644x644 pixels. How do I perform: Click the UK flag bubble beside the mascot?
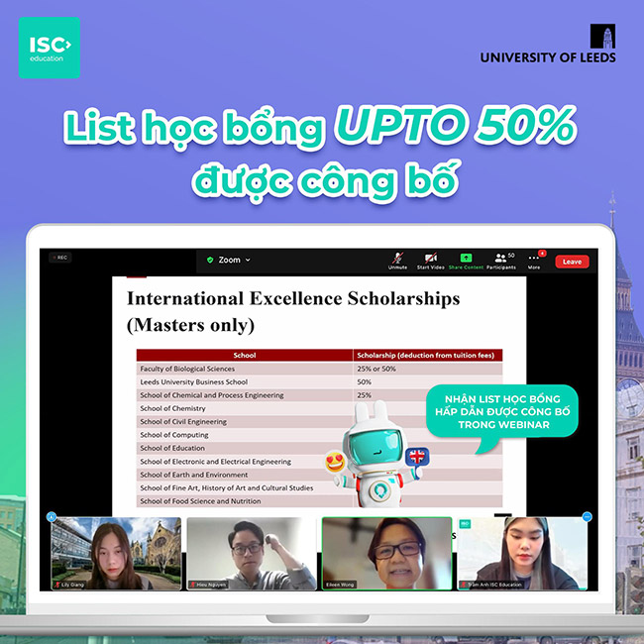click(x=417, y=457)
